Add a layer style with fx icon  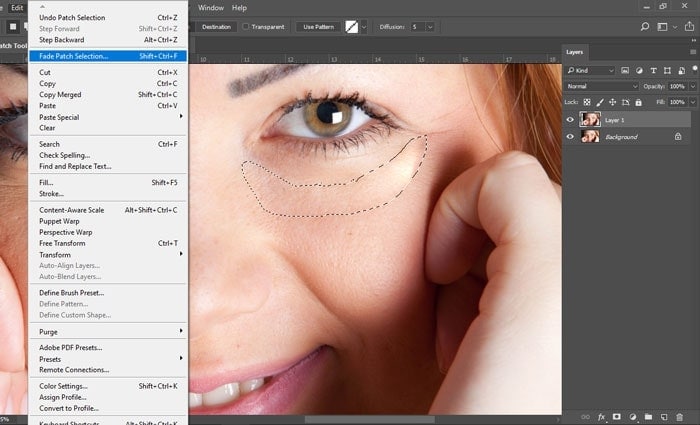(x=601, y=417)
